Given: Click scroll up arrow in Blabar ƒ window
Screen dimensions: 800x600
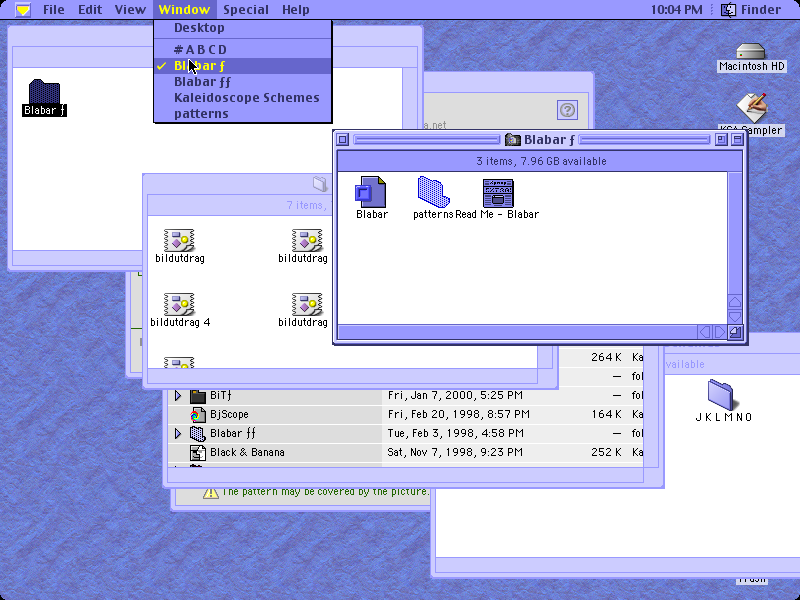Looking at the screenshot, I should [x=735, y=302].
